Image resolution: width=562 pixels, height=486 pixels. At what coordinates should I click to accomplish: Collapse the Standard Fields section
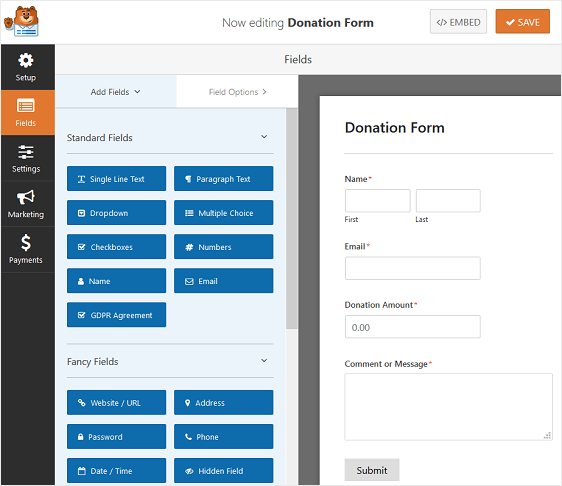point(264,137)
